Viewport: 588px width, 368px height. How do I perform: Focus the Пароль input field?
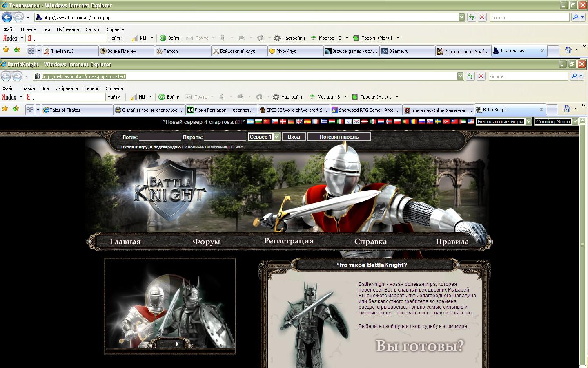pos(225,137)
